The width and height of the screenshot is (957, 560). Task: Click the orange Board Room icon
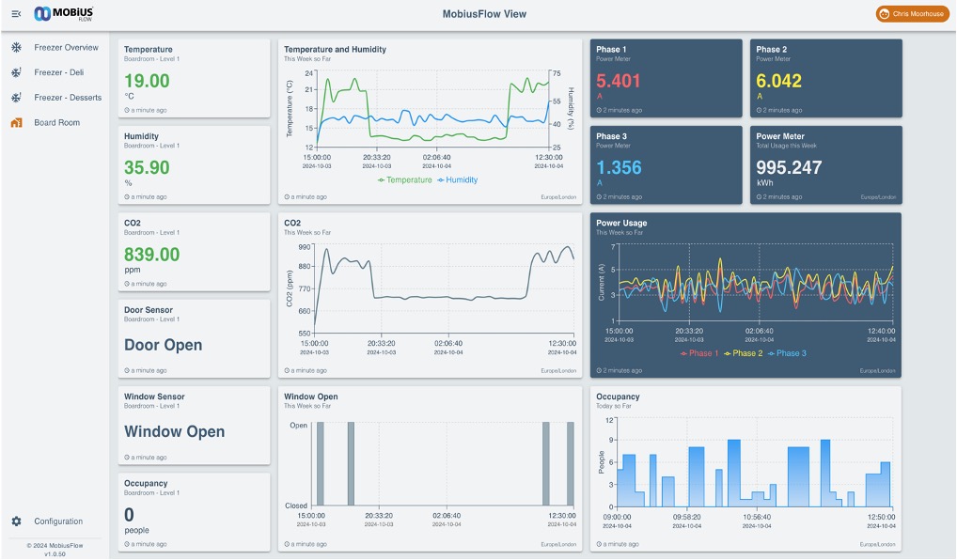click(16, 123)
